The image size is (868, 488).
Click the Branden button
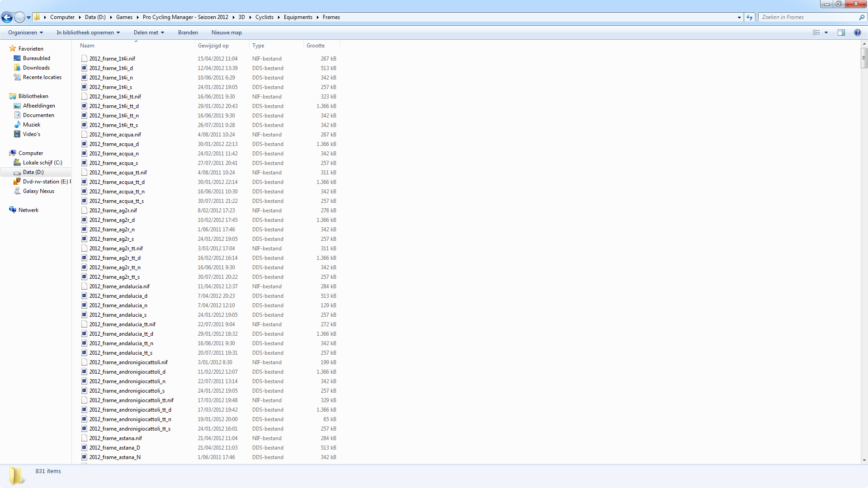click(188, 33)
